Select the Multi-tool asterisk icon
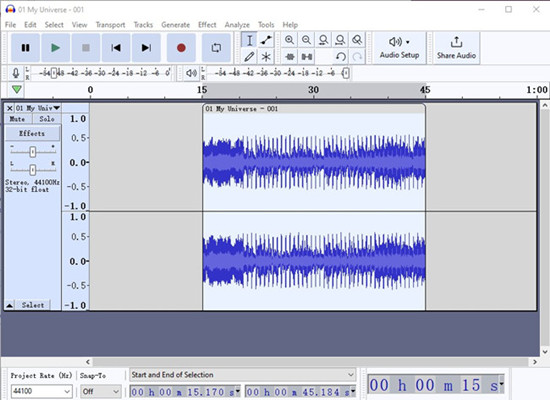The image size is (550, 400). pyautogui.click(x=266, y=56)
